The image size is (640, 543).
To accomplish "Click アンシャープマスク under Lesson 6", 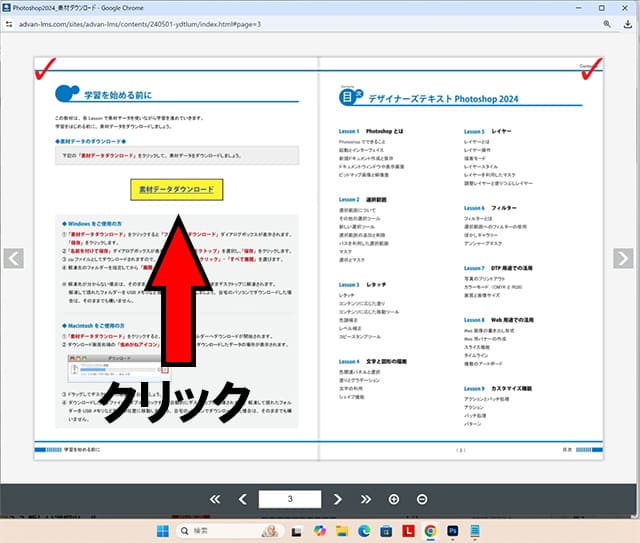I will (483, 243).
